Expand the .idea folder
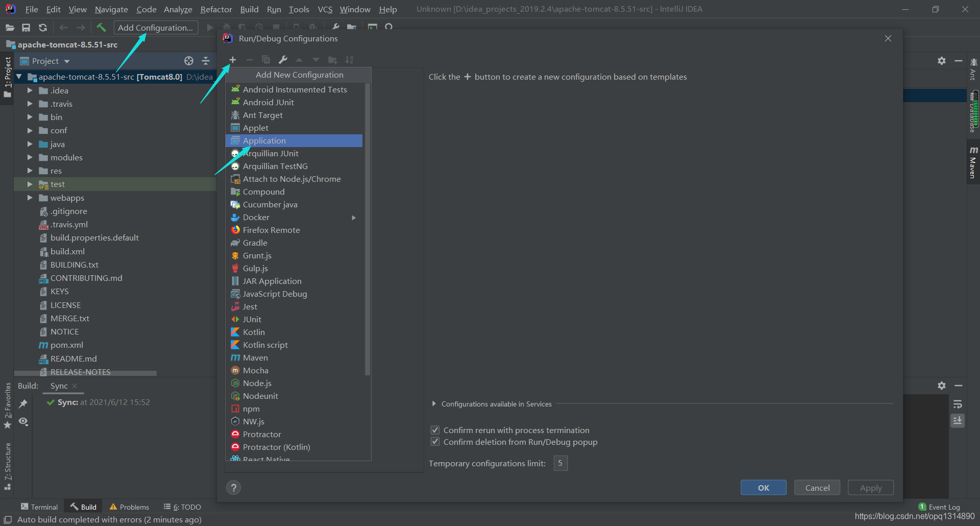 (x=30, y=90)
